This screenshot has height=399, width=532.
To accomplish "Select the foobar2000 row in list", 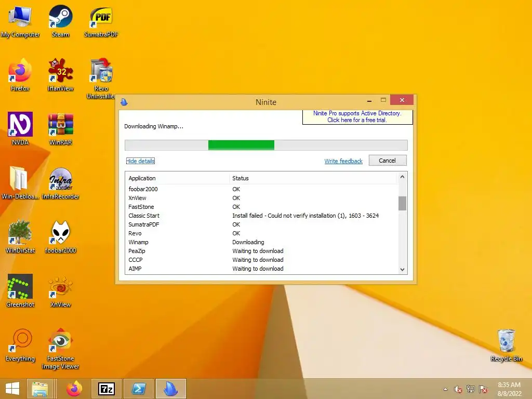I will point(261,189).
